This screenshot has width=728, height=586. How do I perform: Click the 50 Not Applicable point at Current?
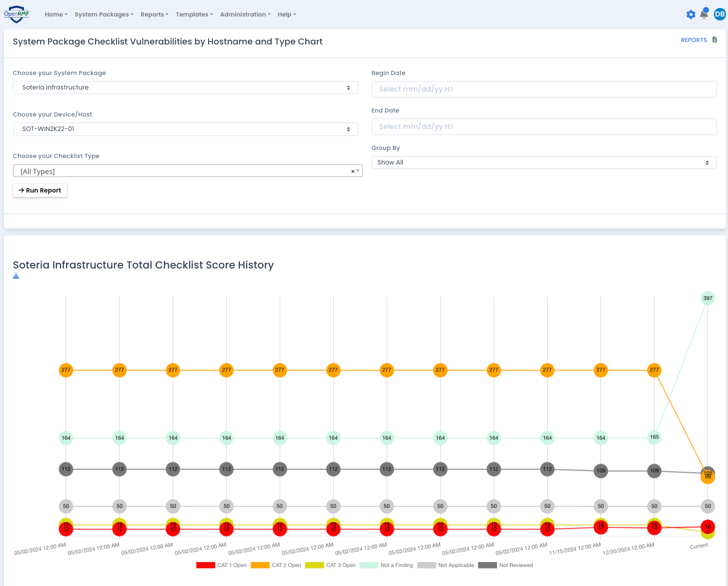707,506
